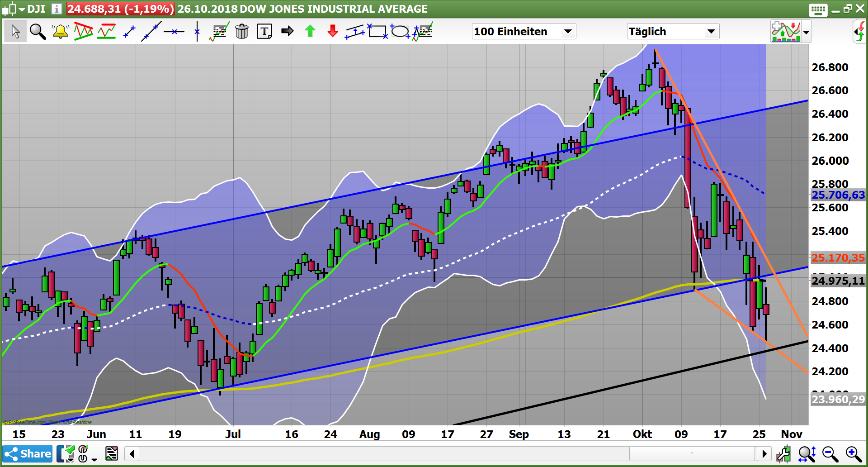Open the chart list settings icon

click(x=112, y=453)
